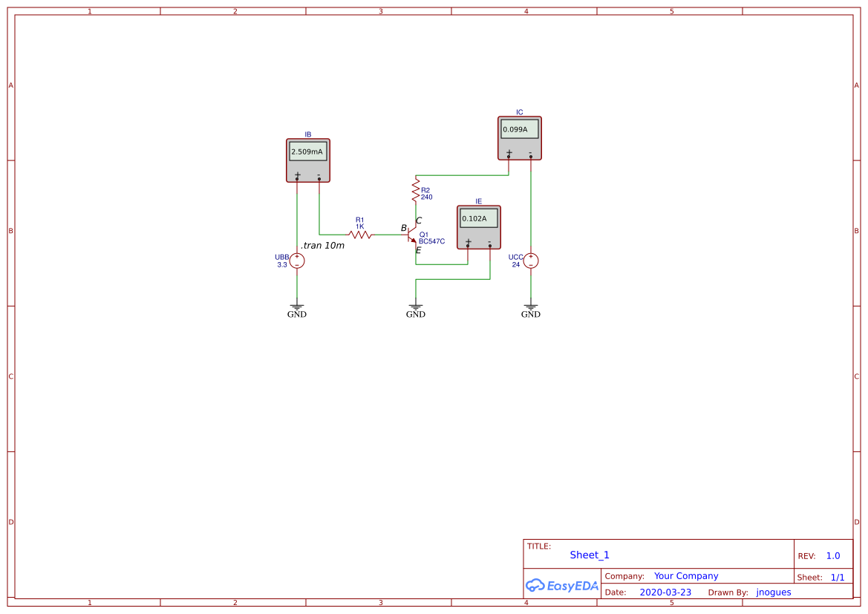This screenshot has width=868, height=614.
Task: Click the jnogues drawn-by name
Action: 773,592
